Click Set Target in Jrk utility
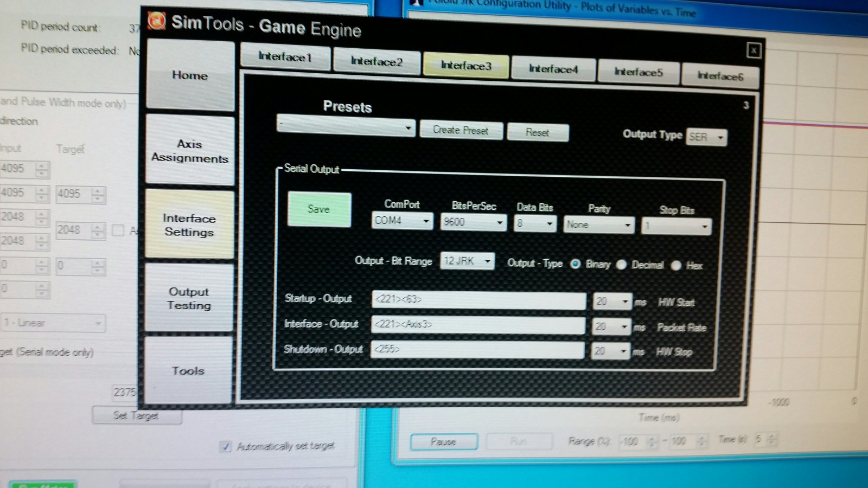868x488 pixels. (x=136, y=416)
